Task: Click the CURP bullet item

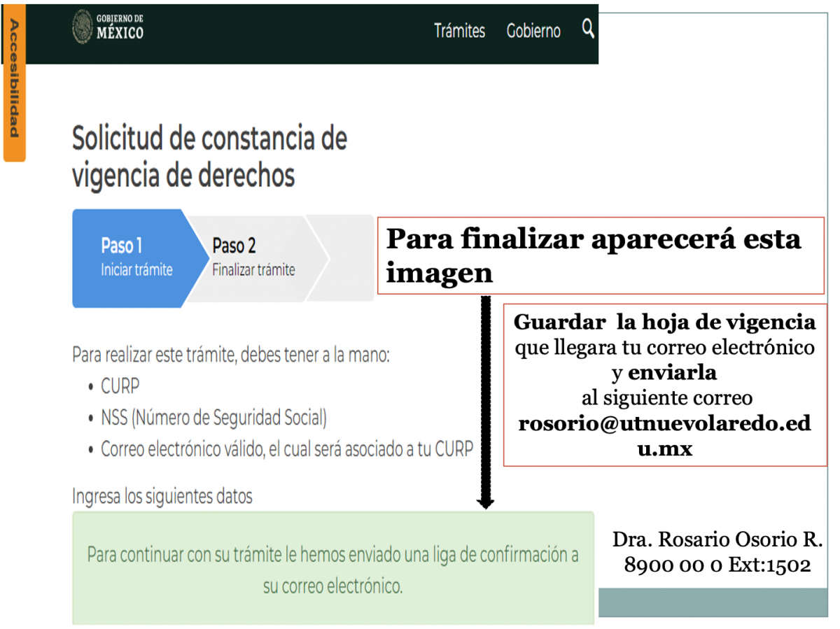Action: 120,386
